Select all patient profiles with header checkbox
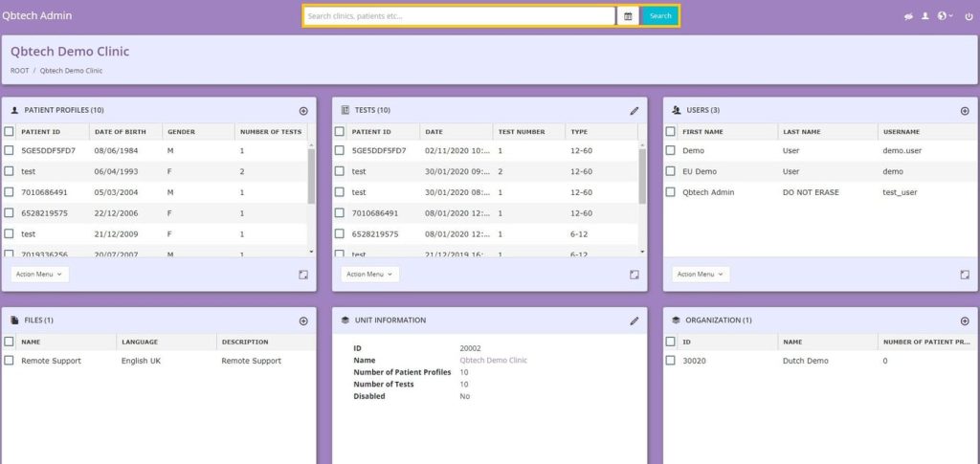This screenshot has width=980, height=464. (9, 132)
